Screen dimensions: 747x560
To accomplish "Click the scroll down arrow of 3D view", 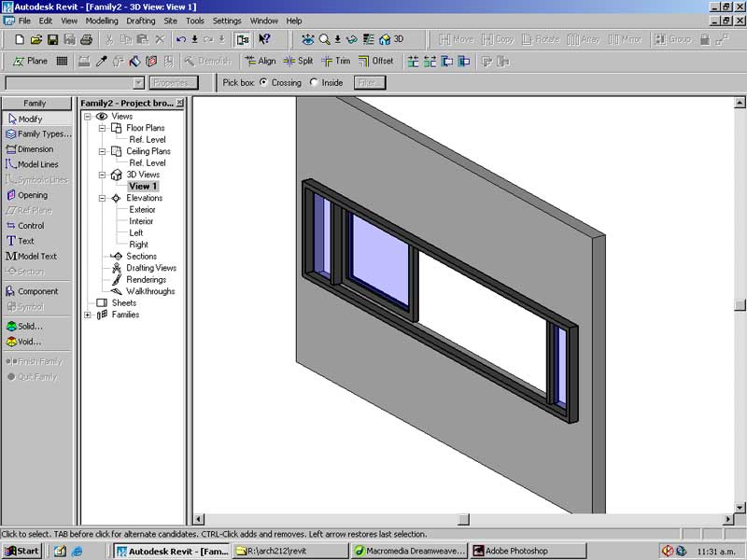I will [x=740, y=508].
